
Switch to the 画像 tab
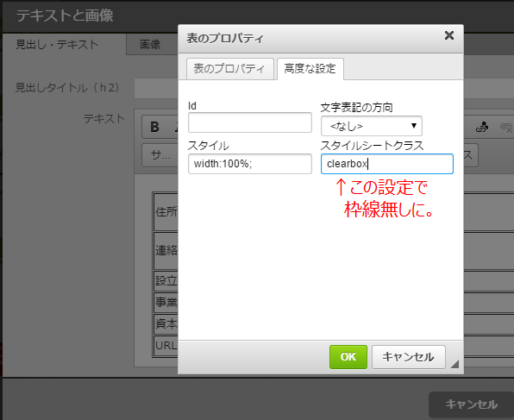pyautogui.click(x=150, y=44)
